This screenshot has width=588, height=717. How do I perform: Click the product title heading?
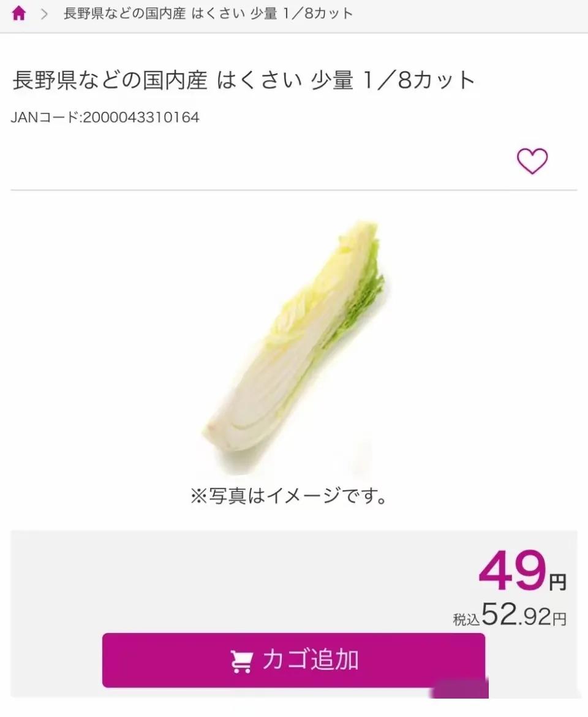point(244,80)
